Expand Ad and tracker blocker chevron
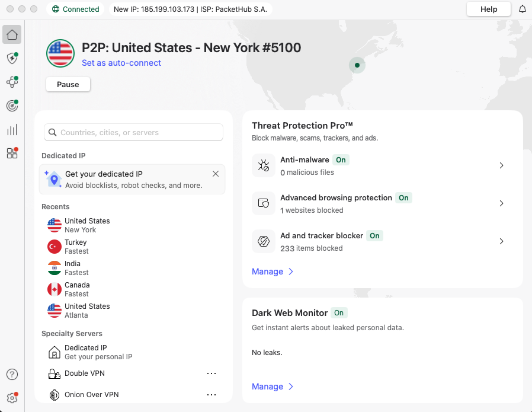 501,241
